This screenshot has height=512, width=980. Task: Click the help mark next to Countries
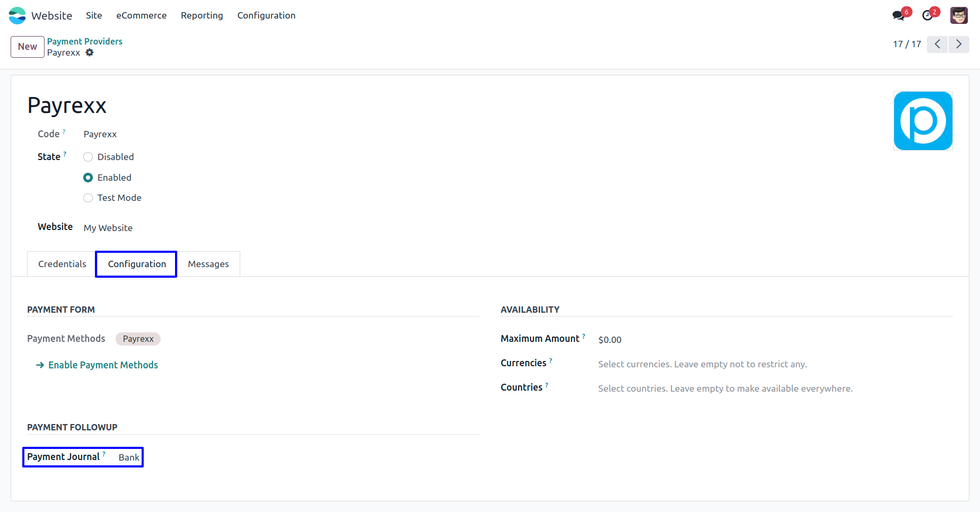coord(547,384)
